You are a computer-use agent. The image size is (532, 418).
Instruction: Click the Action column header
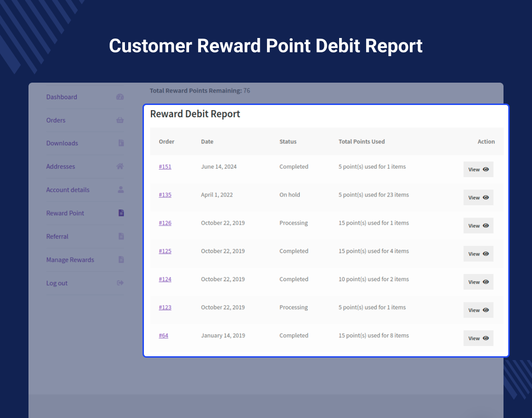(486, 142)
